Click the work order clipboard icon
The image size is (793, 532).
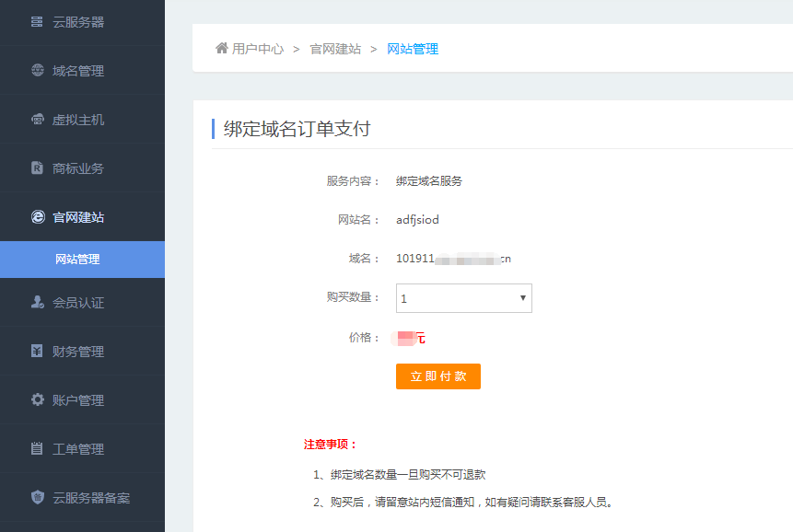(x=37, y=449)
